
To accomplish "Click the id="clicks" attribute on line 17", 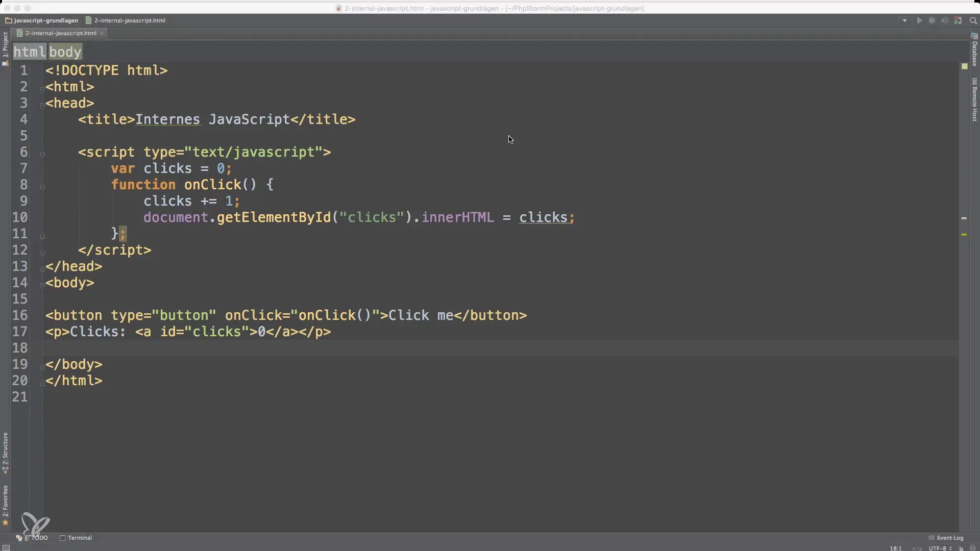I will (x=205, y=332).
